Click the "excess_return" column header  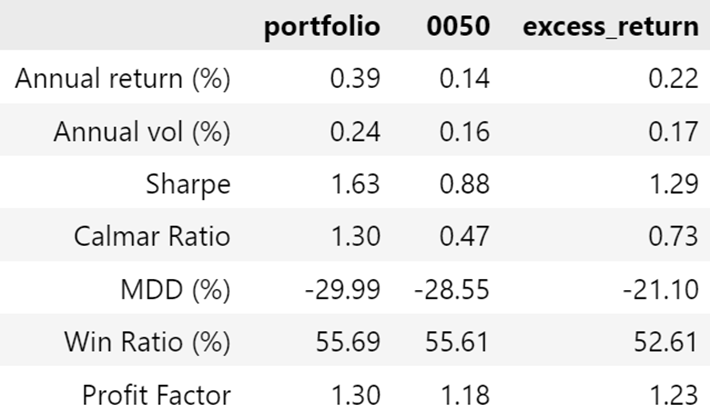click(x=611, y=26)
